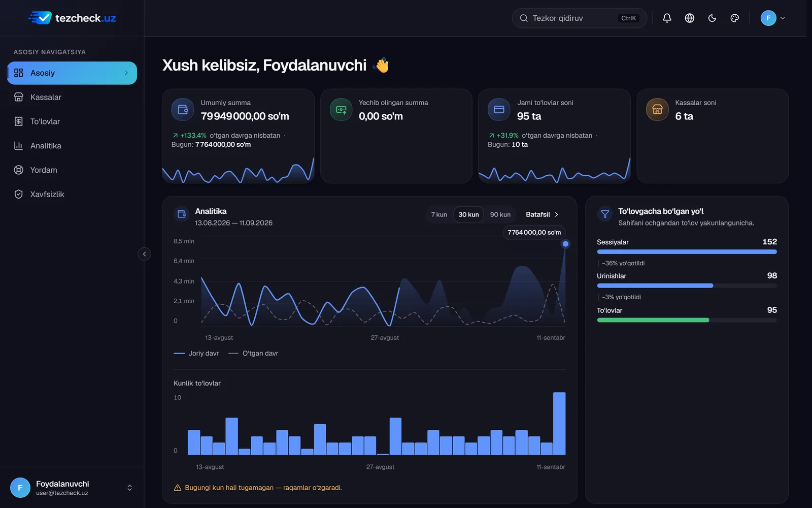Viewport: 812px width, 508px height.
Task: Select the 30 kun range
Action: point(468,214)
